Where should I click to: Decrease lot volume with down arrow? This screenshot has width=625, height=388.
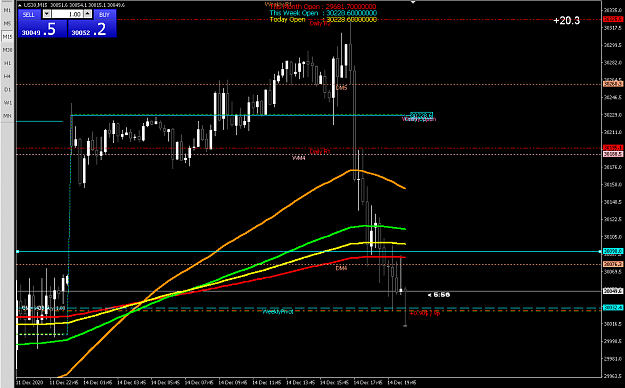coord(47,14)
